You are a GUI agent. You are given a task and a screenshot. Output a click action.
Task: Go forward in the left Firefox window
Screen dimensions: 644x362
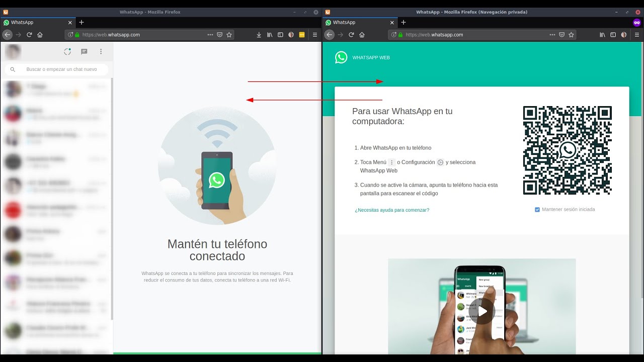click(x=19, y=35)
